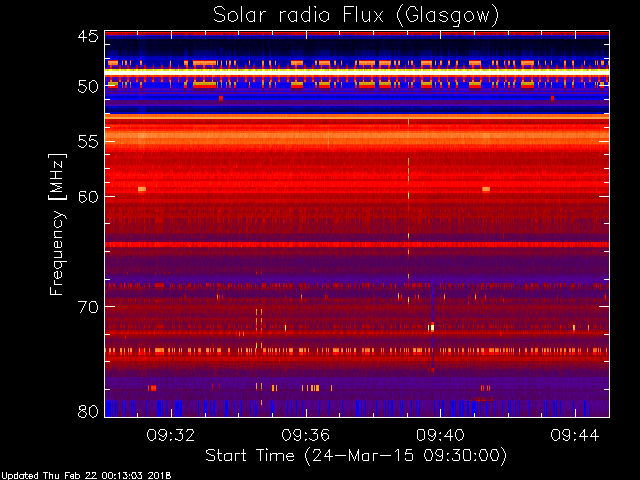Click the 50 MHz frequency label

pyautogui.click(x=88, y=87)
